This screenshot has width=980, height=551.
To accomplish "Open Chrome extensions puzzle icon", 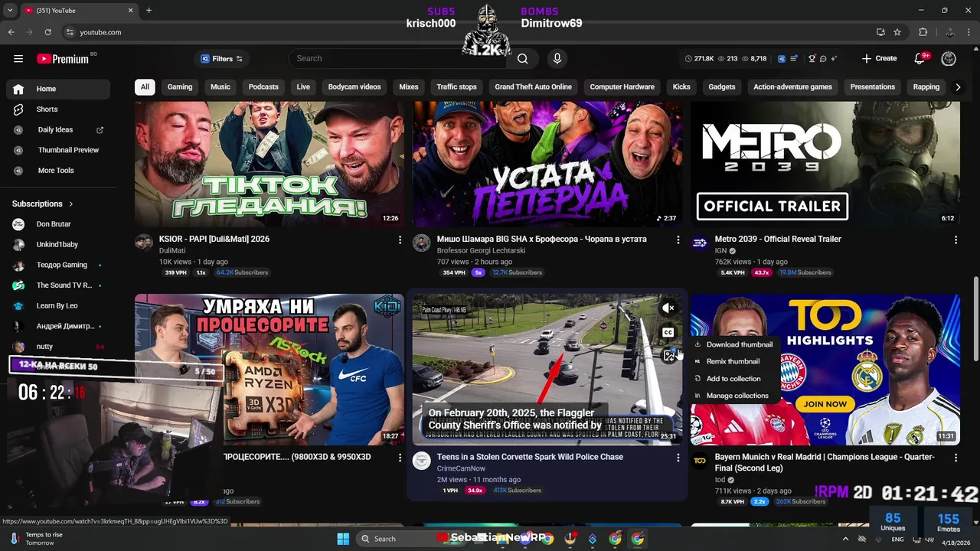I will [923, 32].
